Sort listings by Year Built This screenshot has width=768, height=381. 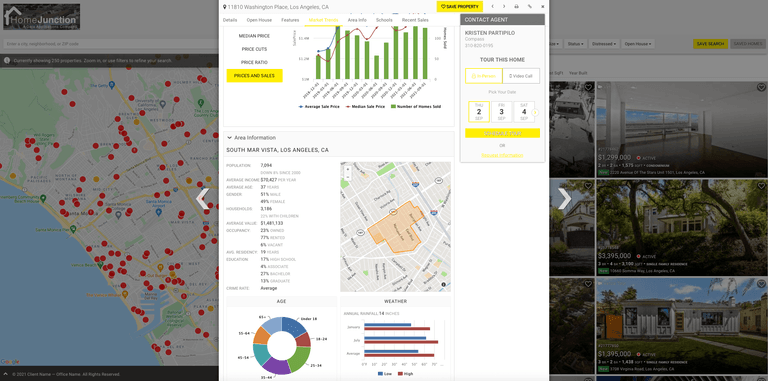pyautogui.click(x=578, y=73)
